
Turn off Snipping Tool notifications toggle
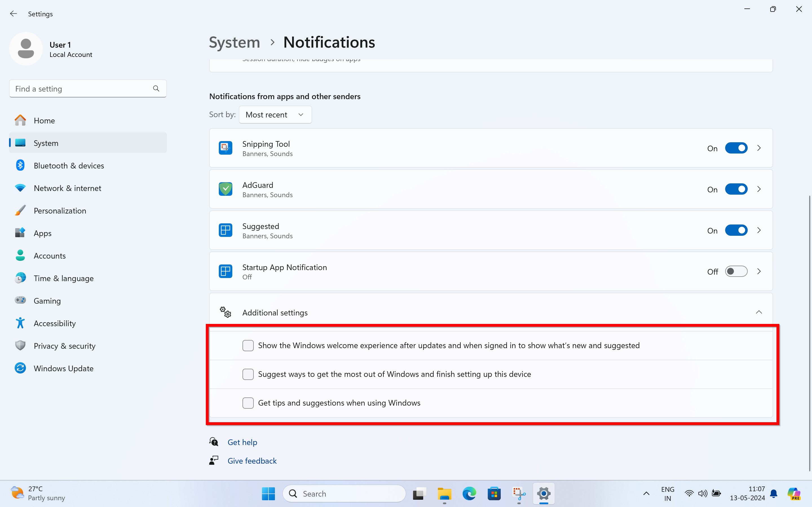click(736, 148)
